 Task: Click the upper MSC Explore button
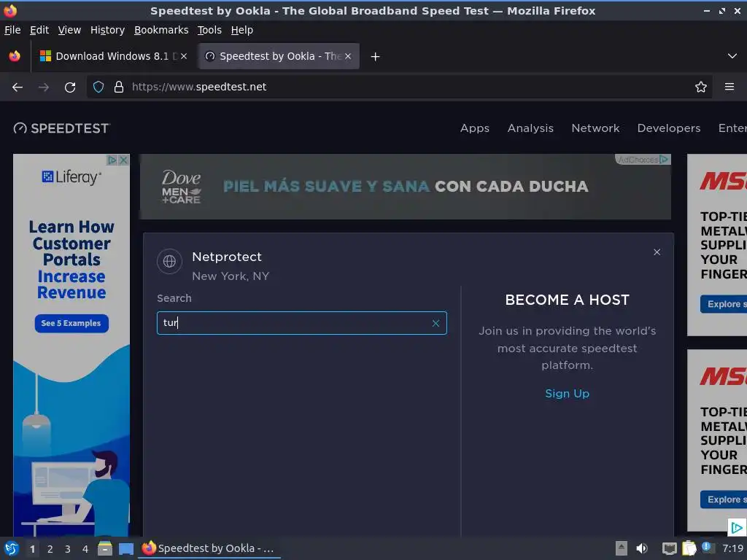724,304
